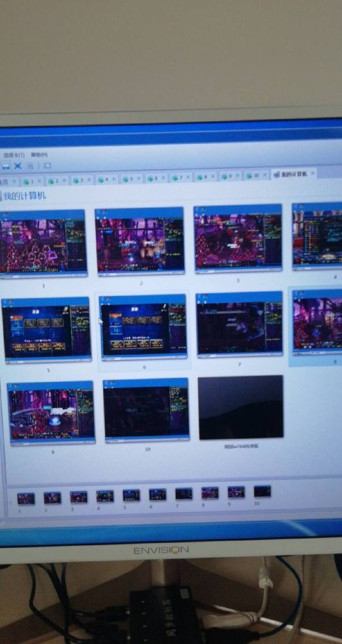
Task: Select small thumbnail 6 in bottom strip
Action: tap(158, 494)
